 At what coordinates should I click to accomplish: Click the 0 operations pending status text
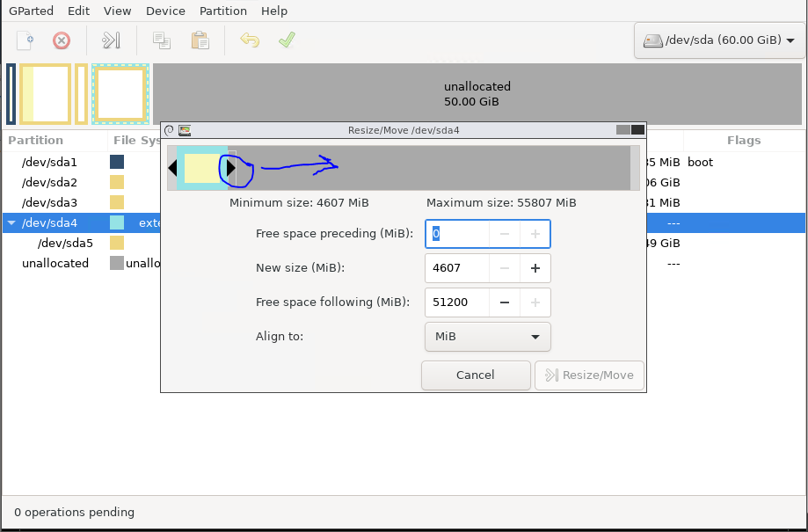point(74,513)
